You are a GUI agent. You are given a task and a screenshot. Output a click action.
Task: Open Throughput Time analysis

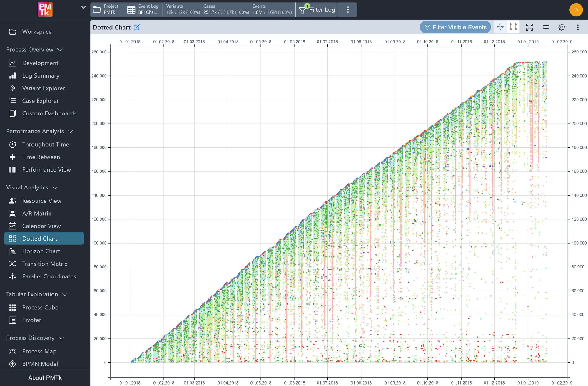click(44, 144)
